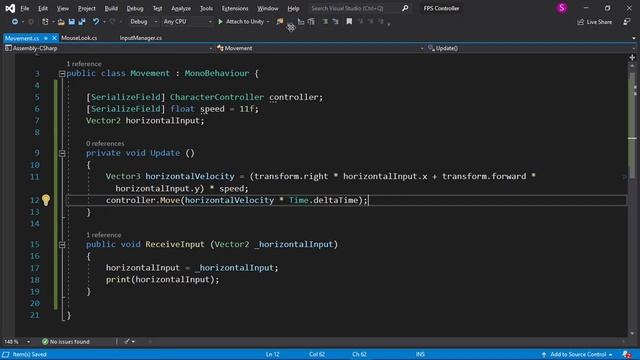Open the View menu
The height and width of the screenshot is (360, 640).
coord(62,8)
